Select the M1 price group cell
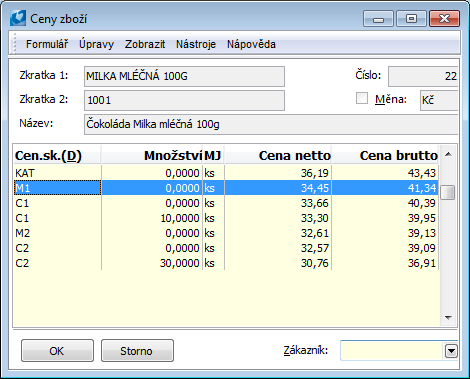Screen dimensions: 470x379 (x=57, y=188)
